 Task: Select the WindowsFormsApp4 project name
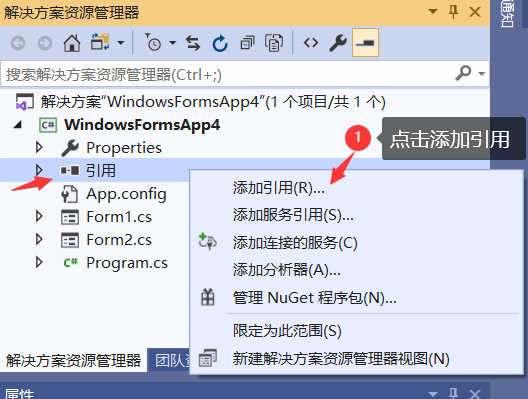tap(142, 125)
